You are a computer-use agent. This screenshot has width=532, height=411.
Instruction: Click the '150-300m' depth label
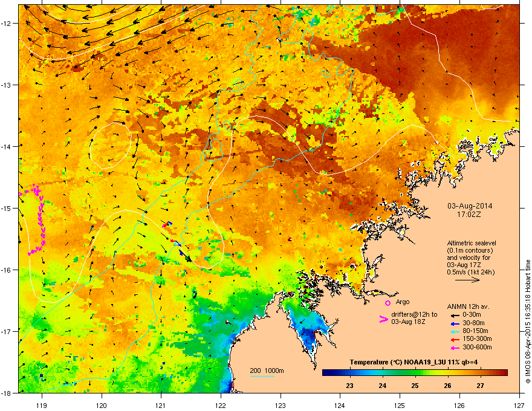click(x=477, y=338)
